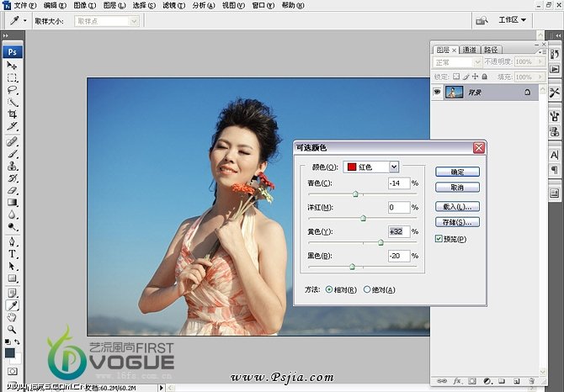Select the Lasso tool
564x392 pixels.
pos(13,89)
